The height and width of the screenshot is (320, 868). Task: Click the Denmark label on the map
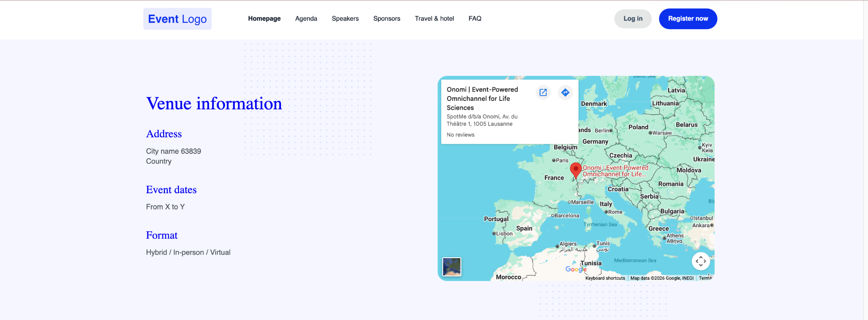[594, 104]
